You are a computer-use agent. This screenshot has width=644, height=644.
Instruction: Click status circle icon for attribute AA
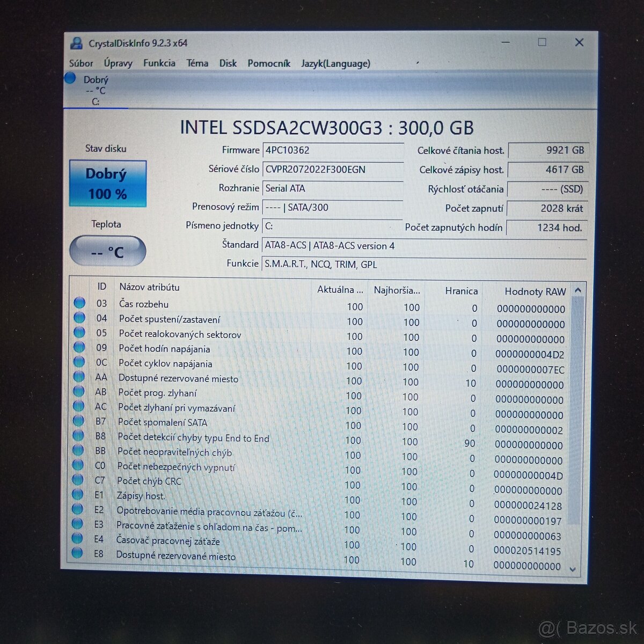pos(79,376)
